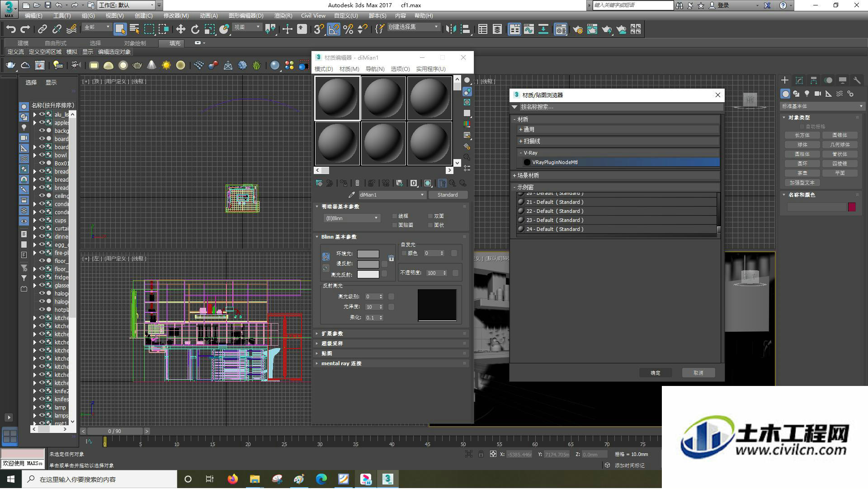Viewport: 868px width, 489px height.
Task: Toggle the Percent Snap tool
Action: pyautogui.click(x=348, y=29)
